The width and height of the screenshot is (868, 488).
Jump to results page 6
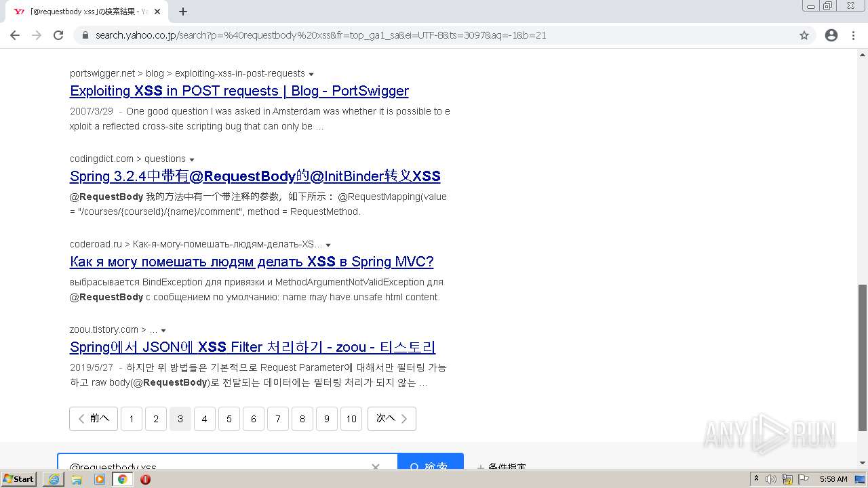click(254, 419)
